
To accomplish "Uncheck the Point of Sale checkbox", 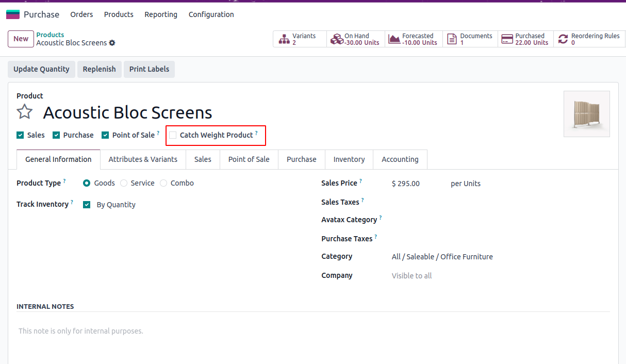I will [105, 135].
